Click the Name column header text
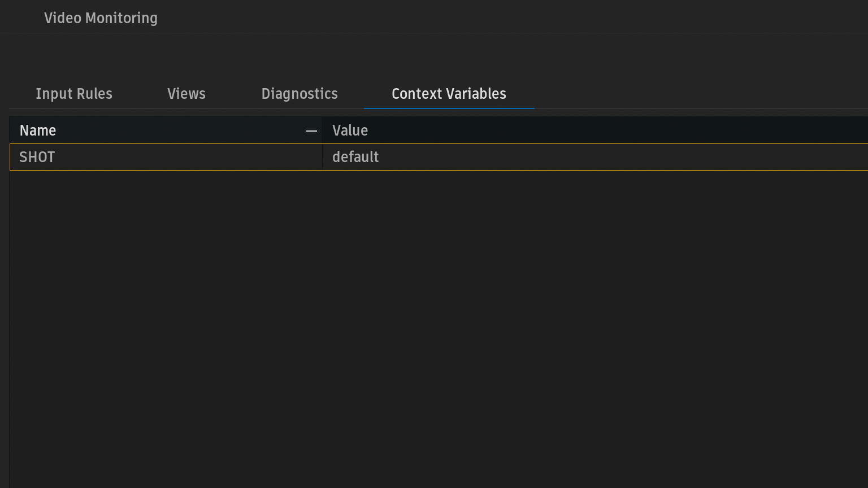This screenshot has width=868, height=488. 38,130
